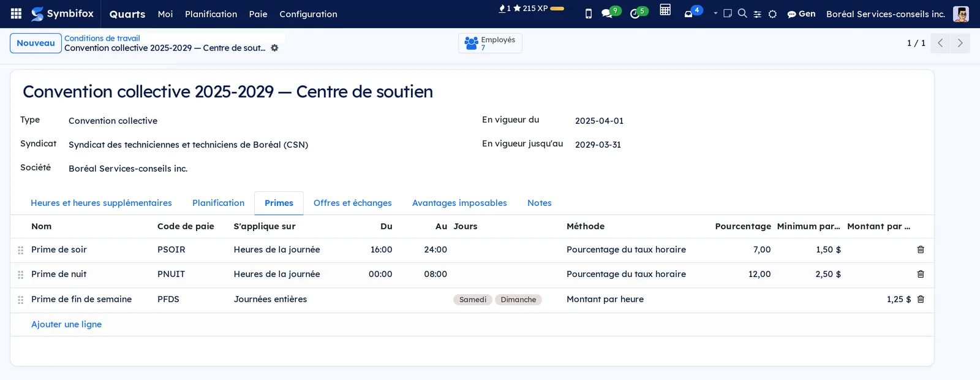980x380 pixels.
Task: Switch to Offres et échanges tab
Action: tap(352, 203)
